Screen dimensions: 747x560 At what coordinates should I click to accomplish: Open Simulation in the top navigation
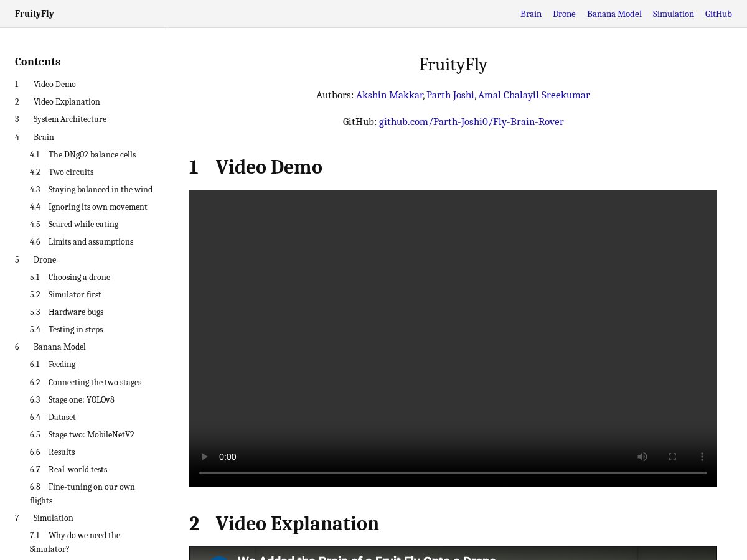pyautogui.click(x=673, y=14)
